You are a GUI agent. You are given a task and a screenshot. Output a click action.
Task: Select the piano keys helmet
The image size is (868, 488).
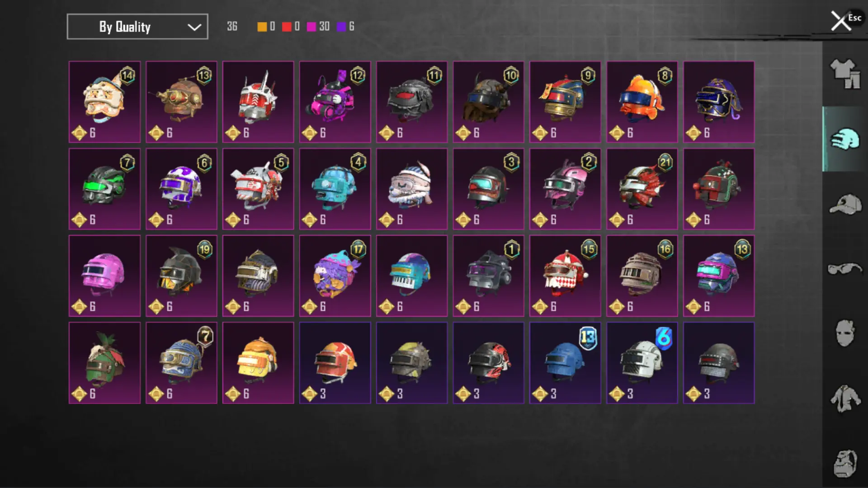pos(412,276)
